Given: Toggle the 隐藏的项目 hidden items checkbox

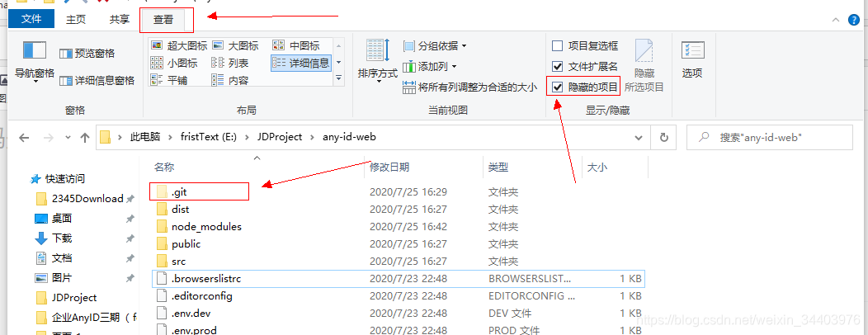Looking at the screenshot, I should tap(558, 87).
